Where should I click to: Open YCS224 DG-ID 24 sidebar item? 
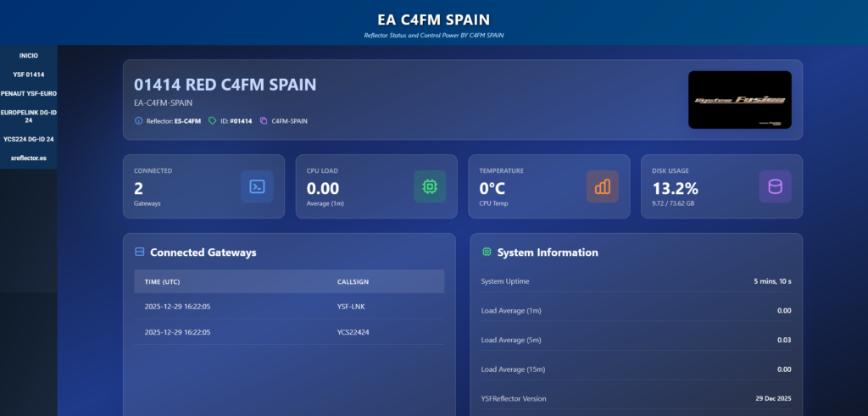[29, 139]
